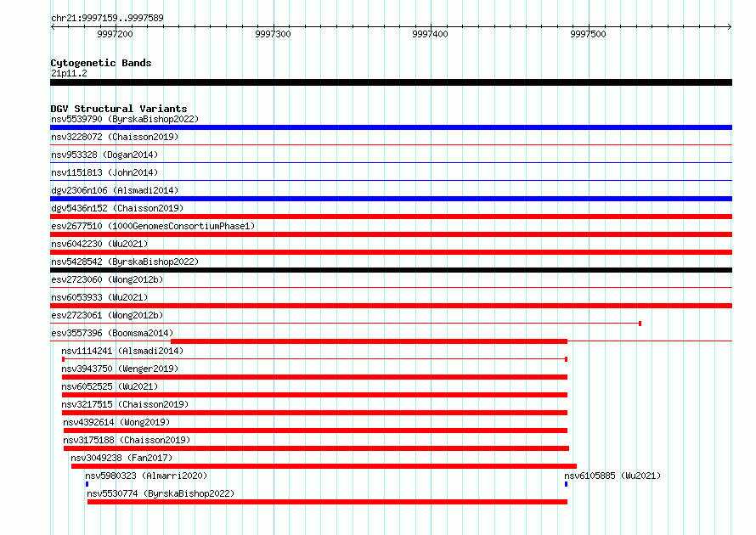Select the nsv5530774 red variant bar

[x=327, y=502]
